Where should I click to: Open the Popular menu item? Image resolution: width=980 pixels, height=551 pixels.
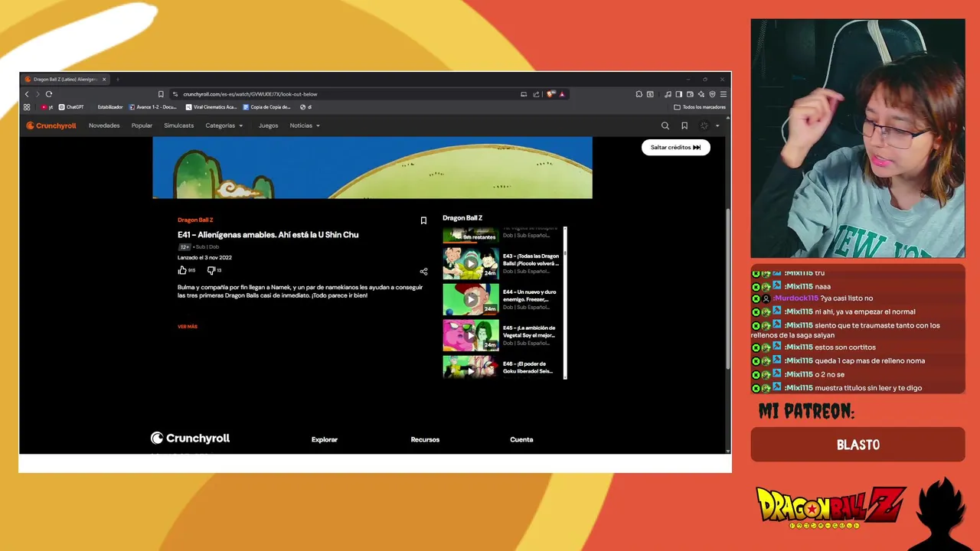pos(142,126)
